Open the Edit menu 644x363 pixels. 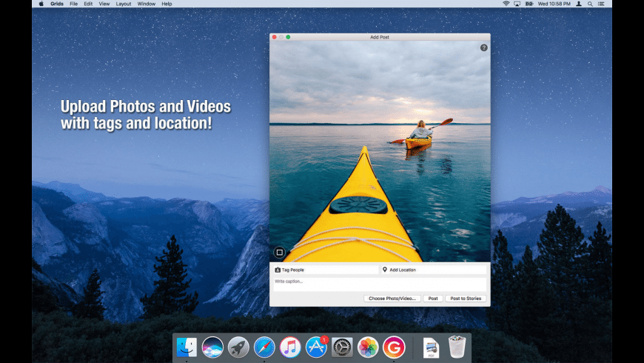tap(88, 4)
